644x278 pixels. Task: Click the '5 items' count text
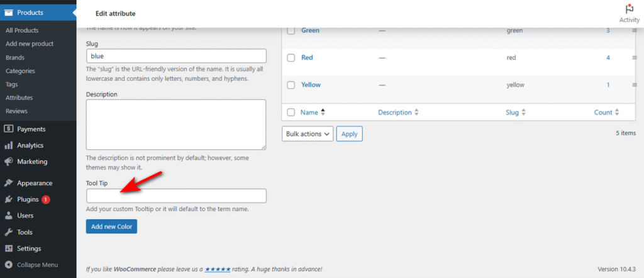tap(626, 133)
